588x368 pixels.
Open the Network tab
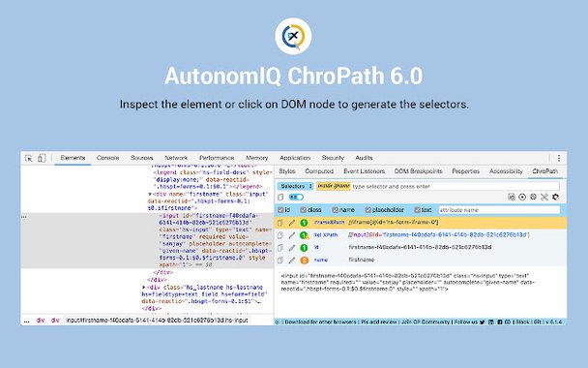pyautogui.click(x=176, y=158)
